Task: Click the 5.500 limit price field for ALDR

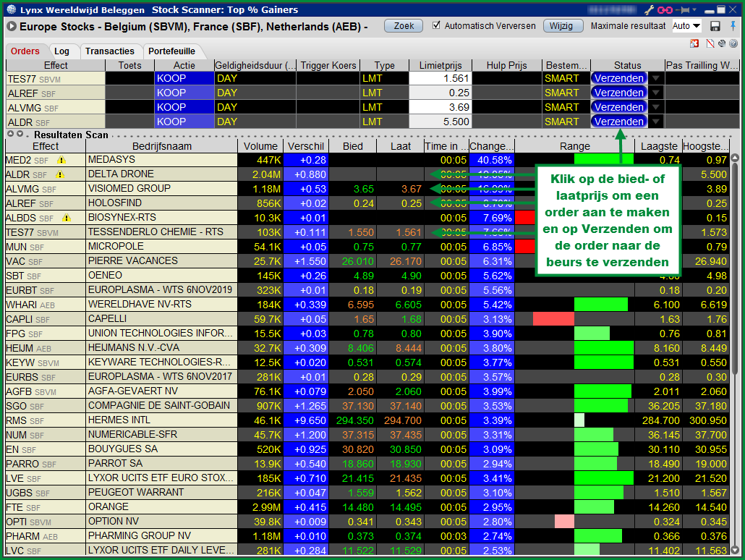Action: tap(440, 122)
